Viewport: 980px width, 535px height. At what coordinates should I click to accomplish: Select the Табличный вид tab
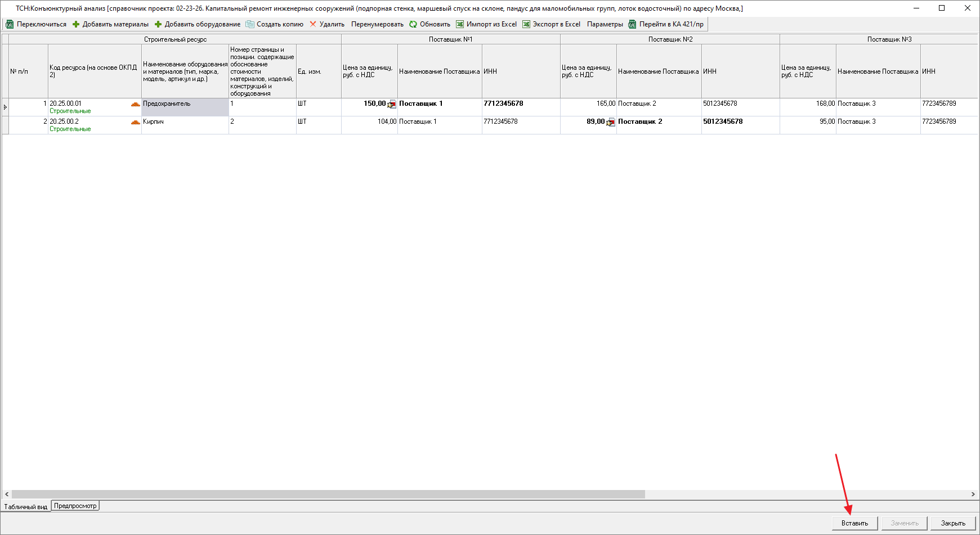26,506
